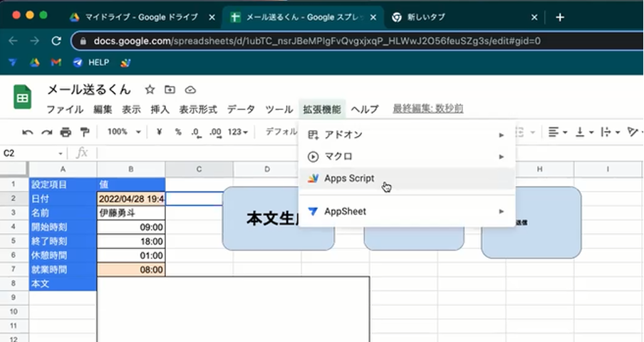Open the name box dropdown arrow
The width and height of the screenshot is (644, 342).
click(61, 154)
